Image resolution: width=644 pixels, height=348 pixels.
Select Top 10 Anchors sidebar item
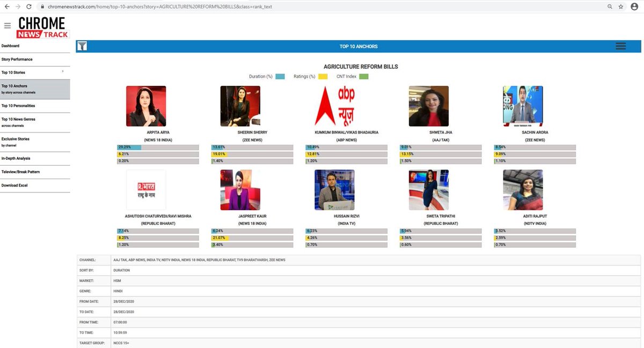point(35,89)
